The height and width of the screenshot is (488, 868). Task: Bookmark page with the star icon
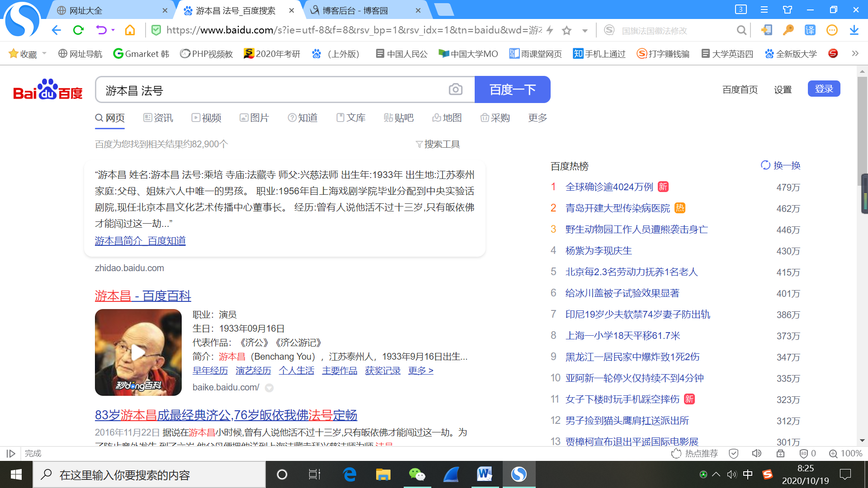click(566, 31)
